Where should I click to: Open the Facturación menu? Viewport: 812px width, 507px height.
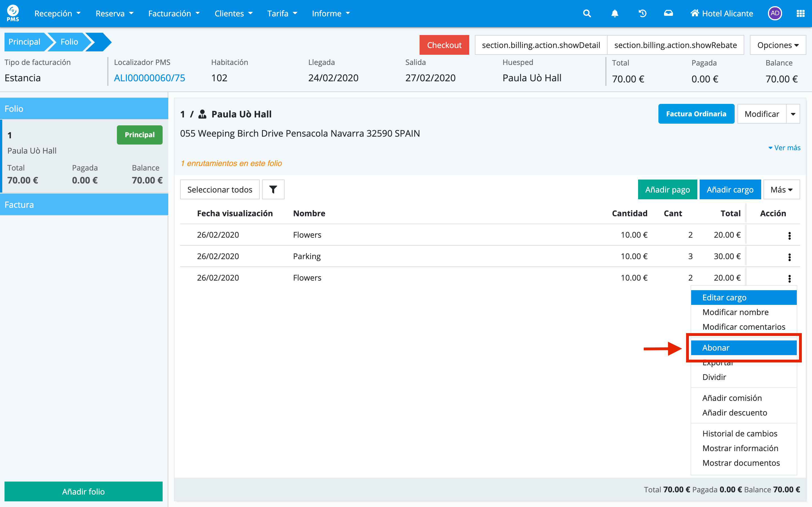pyautogui.click(x=174, y=14)
